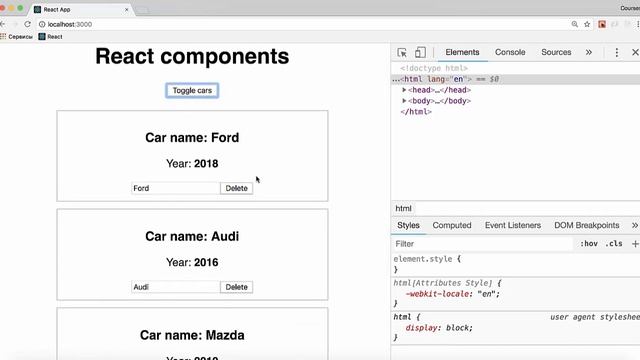Viewport: 640px width, 360px height.
Task: Click the styles Filter field
Action: (483, 244)
